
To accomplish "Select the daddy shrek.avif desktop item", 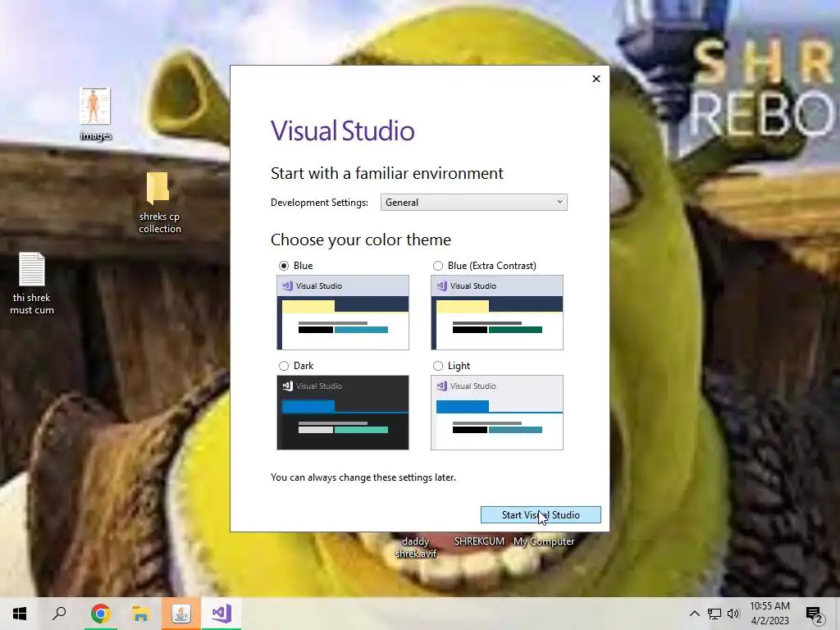I will [x=416, y=547].
